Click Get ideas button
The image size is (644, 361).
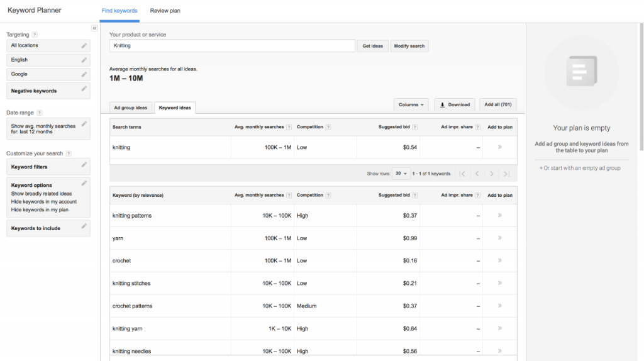[372, 46]
